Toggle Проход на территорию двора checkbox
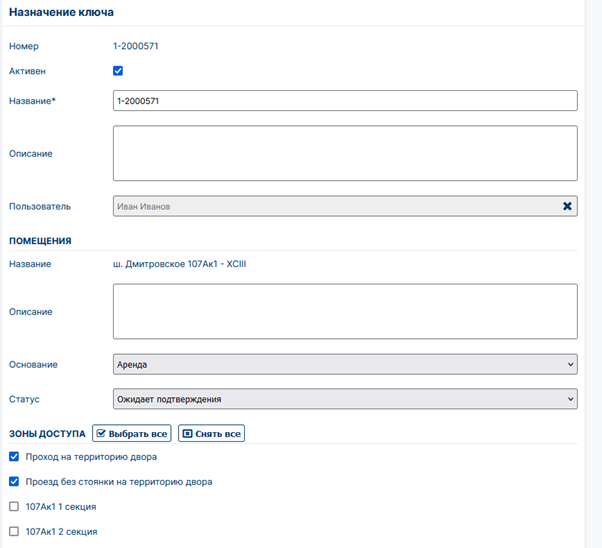The width and height of the screenshot is (602, 548). point(14,457)
